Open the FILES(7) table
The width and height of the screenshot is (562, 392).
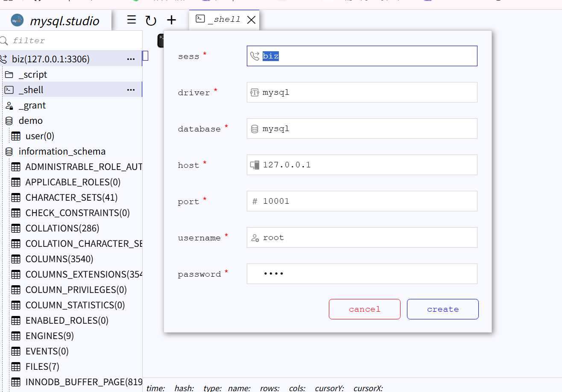pyautogui.click(x=42, y=366)
